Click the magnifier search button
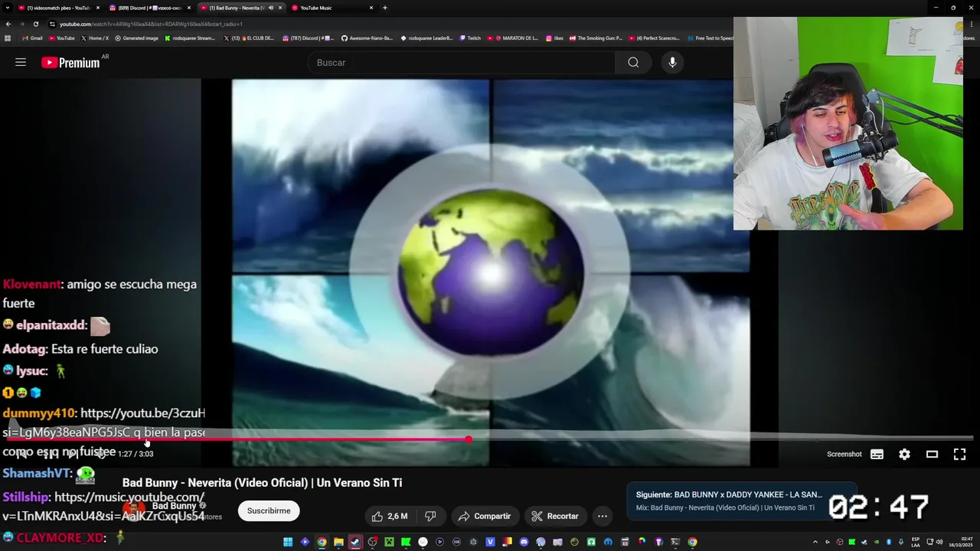The image size is (980, 551). [x=633, y=62]
